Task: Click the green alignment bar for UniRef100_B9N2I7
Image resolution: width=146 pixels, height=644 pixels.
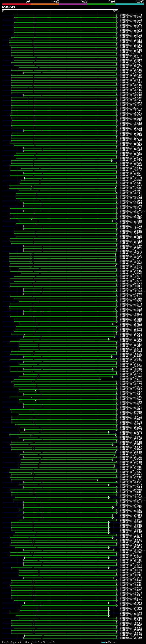Action: [x=57, y=379]
